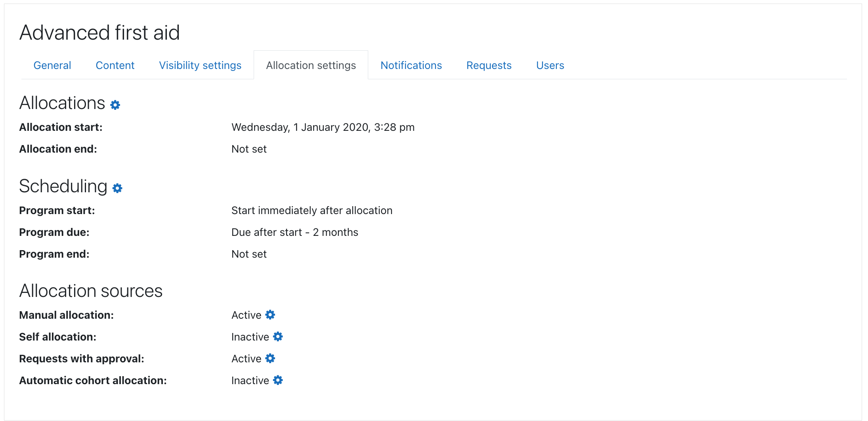Click the allocation start date value
The image size is (868, 421).
(323, 127)
